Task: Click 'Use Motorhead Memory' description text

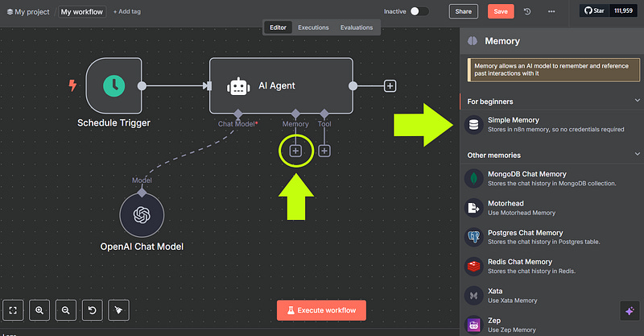Action: pos(522,213)
